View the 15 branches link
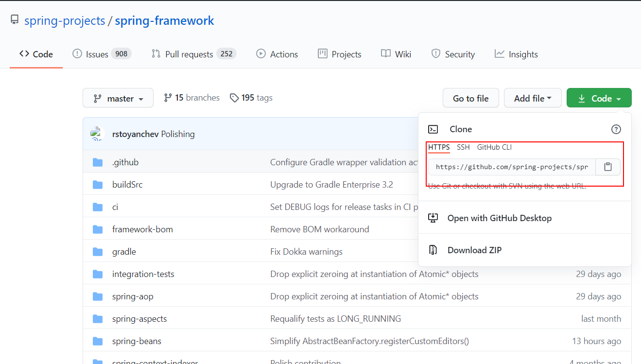The image size is (641, 364). pos(191,98)
